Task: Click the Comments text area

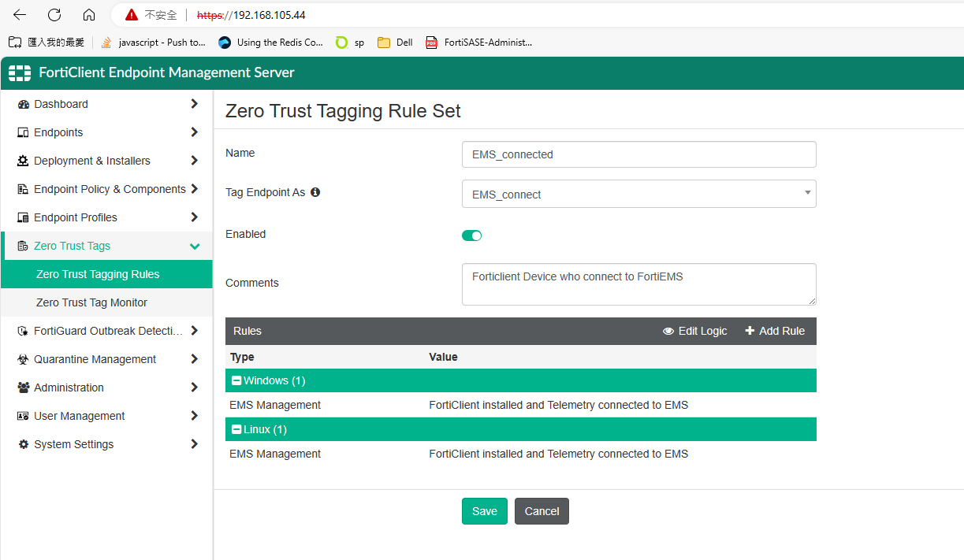Action: pyautogui.click(x=638, y=284)
